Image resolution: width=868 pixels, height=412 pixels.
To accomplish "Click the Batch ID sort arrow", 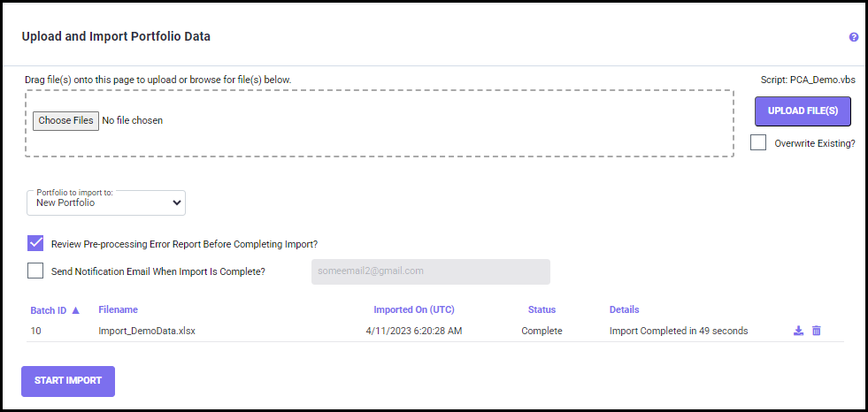I will click(x=75, y=310).
